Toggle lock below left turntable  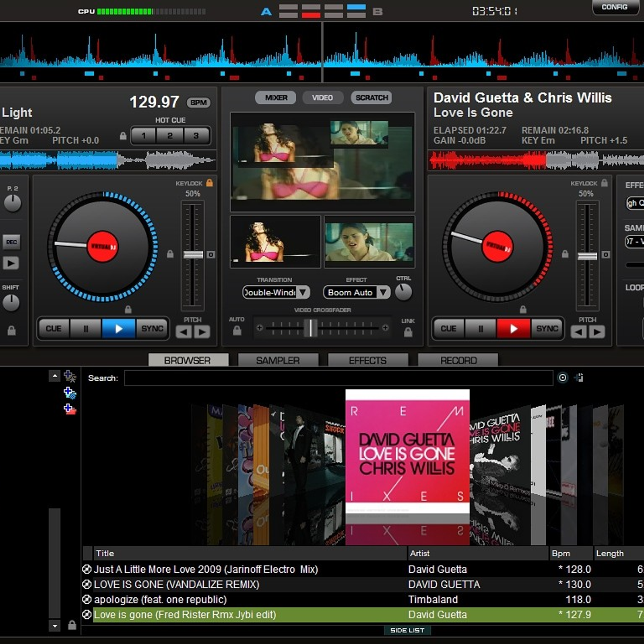pos(128,309)
